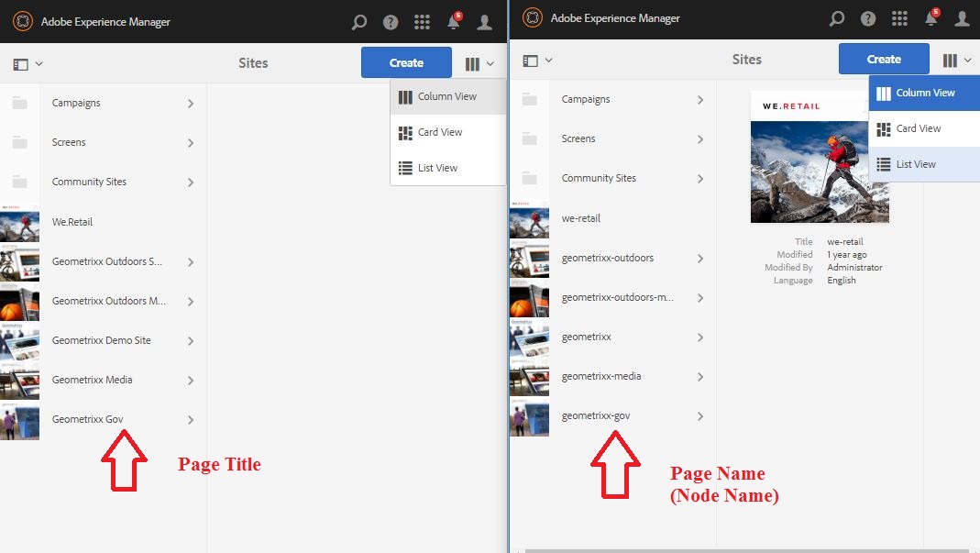The width and height of the screenshot is (980, 553).
Task: Expand Geometrixx Gov chevron
Action: (191, 419)
